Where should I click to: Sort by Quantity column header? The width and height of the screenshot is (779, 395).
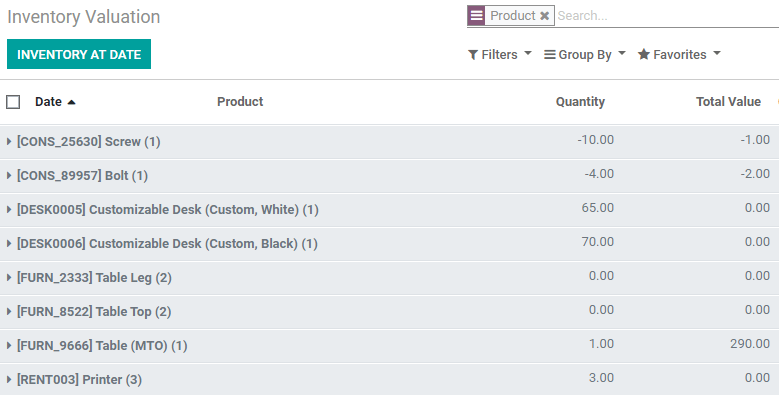coord(580,102)
